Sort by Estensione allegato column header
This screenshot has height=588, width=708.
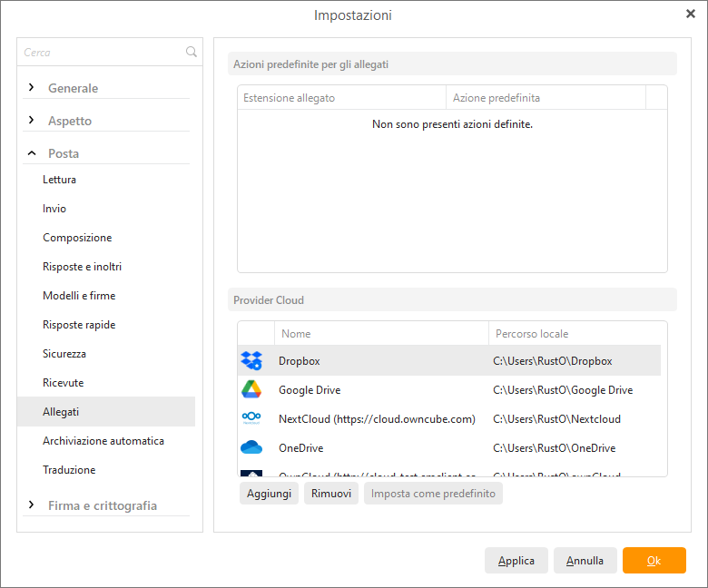pos(342,97)
